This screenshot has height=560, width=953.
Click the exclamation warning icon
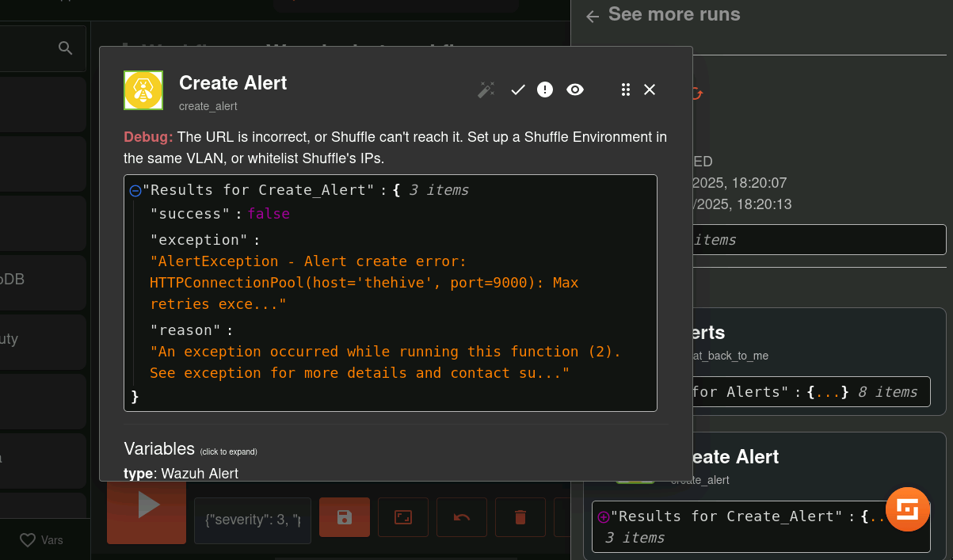pyautogui.click(x=545, y=90)
